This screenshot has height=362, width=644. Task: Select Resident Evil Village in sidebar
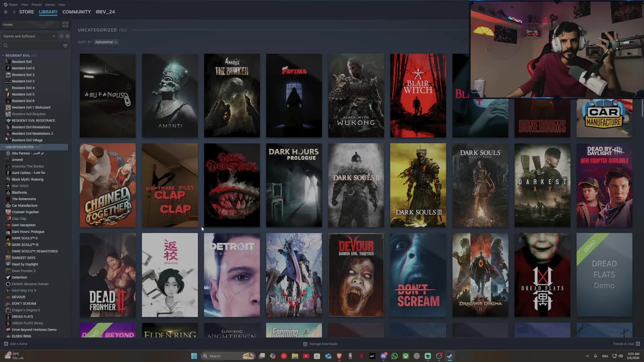coord(27,140)
